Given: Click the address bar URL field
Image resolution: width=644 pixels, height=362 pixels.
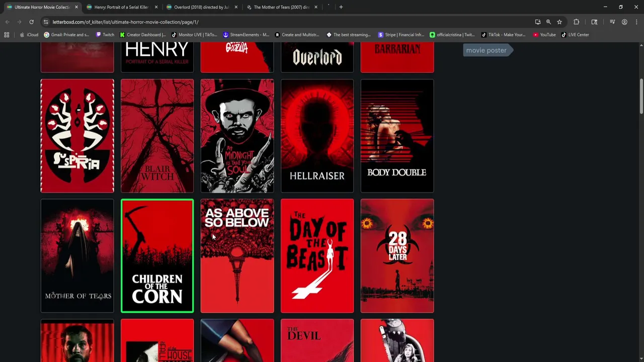Looking at the screenshot, I should point(287,22).
